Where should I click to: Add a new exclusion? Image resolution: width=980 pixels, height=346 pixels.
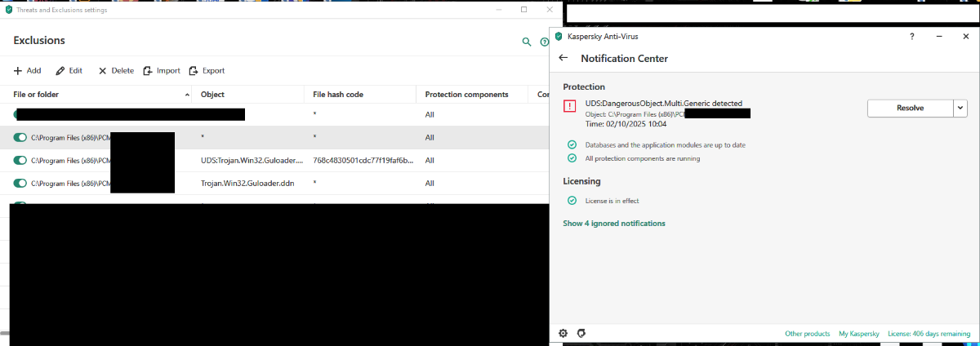(x=27, y=71)
